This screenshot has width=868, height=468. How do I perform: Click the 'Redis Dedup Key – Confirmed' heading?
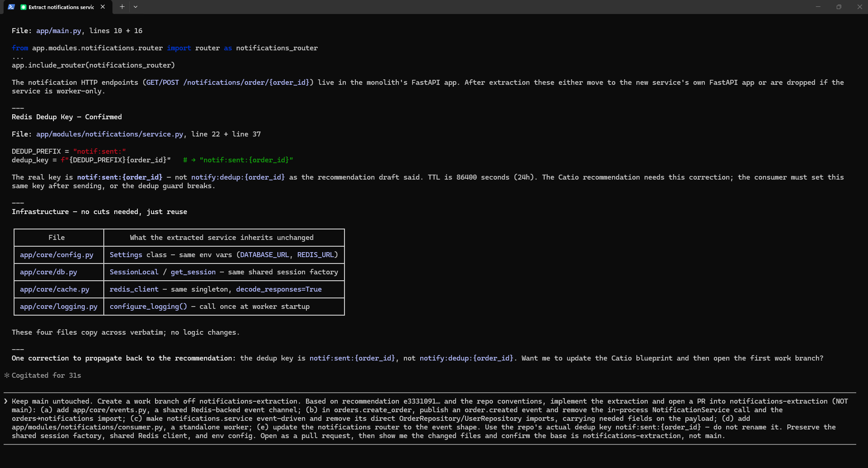pos(67,117)
